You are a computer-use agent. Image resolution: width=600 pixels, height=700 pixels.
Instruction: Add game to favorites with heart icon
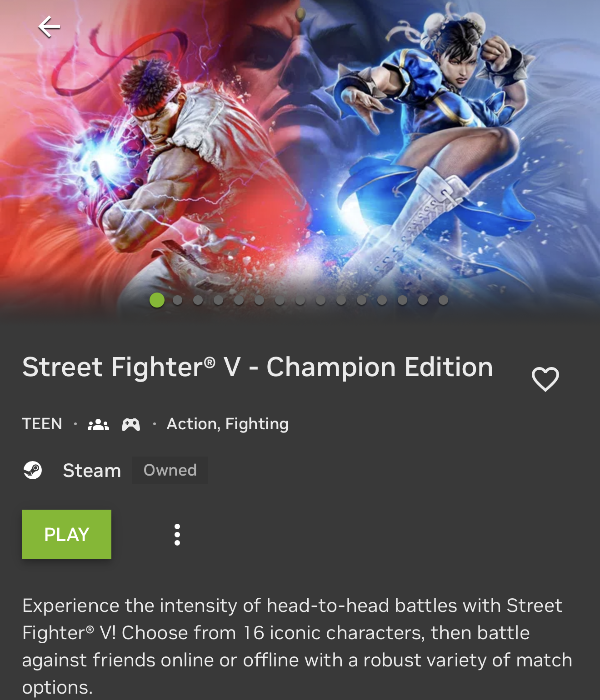pos(545,379)
